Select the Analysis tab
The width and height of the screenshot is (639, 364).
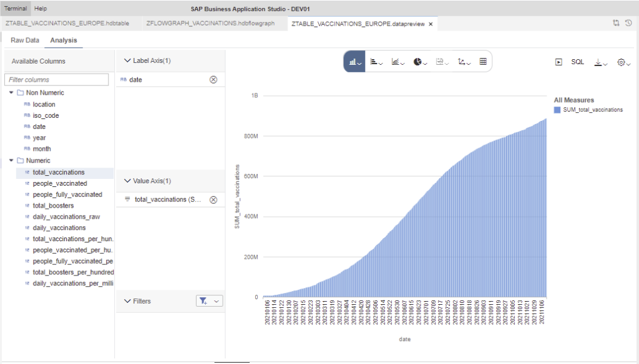coord(64,41)
